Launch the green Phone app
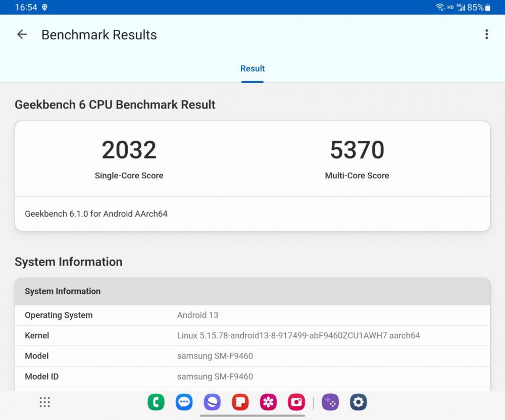Viewport: 505px width, 420px height. coord(156,402)
